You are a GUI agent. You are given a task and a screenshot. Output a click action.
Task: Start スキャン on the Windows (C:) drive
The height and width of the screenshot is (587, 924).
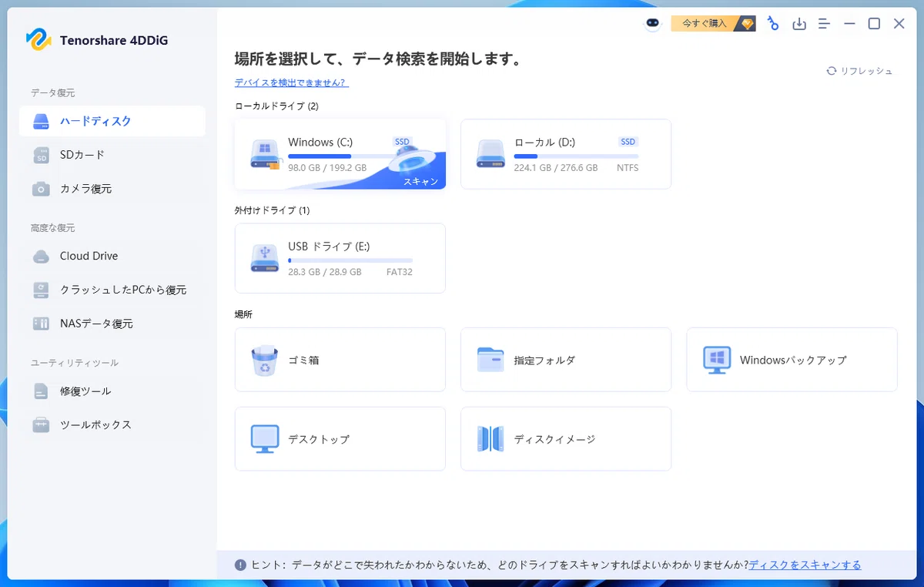point(421,182)
